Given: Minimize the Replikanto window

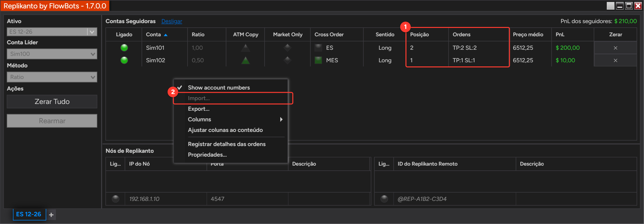Looking at the screenshot, I should [x=620, y=6].
